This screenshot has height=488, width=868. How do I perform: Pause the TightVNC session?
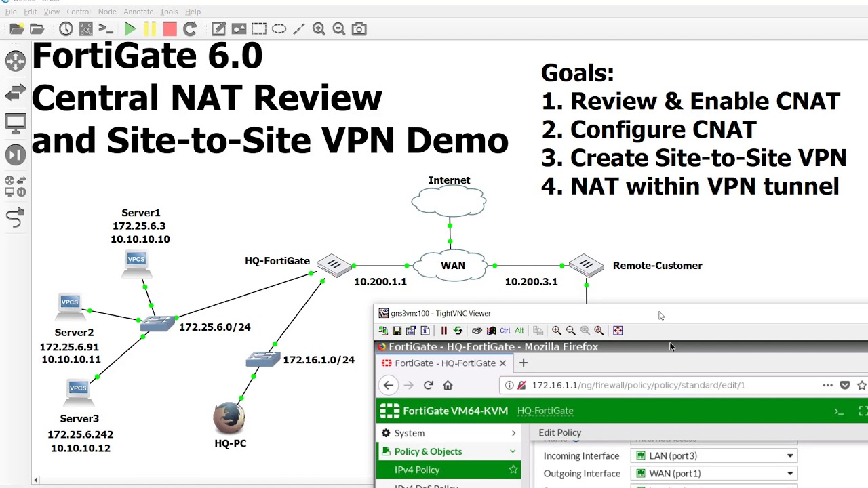tap(443, 331)
